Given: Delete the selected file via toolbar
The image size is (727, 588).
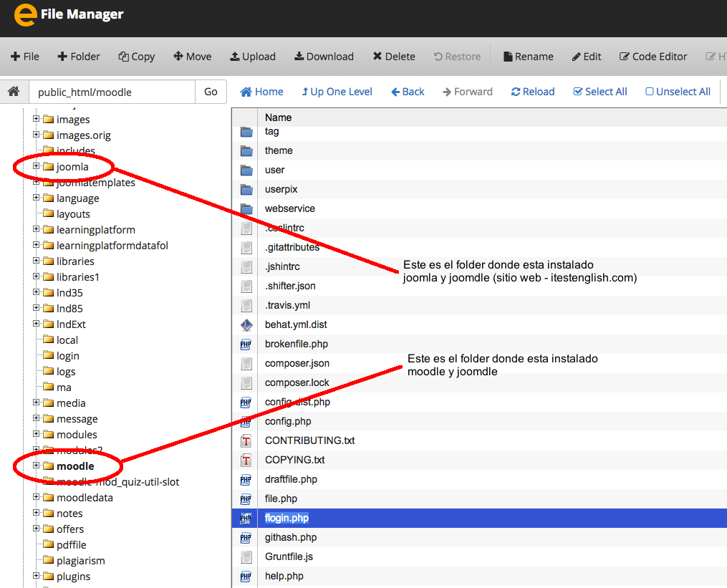Looking at the screenshot, I should (393, 57).
